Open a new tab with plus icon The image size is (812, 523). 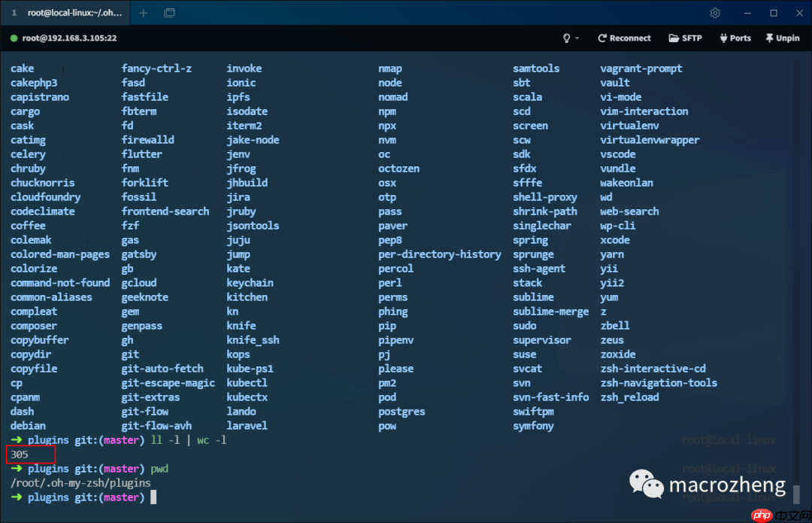[x=144, y=13]
